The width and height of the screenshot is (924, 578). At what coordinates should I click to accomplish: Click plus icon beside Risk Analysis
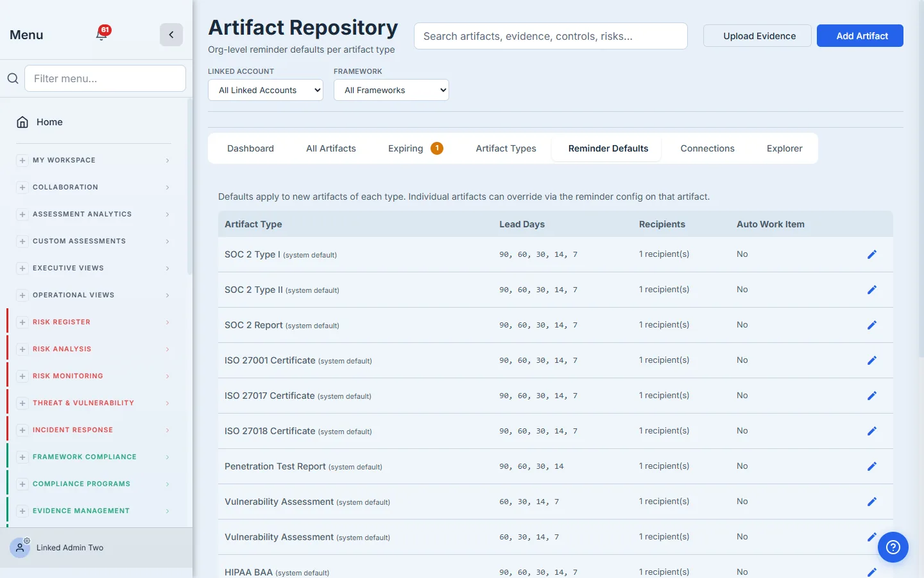(22, 349)
